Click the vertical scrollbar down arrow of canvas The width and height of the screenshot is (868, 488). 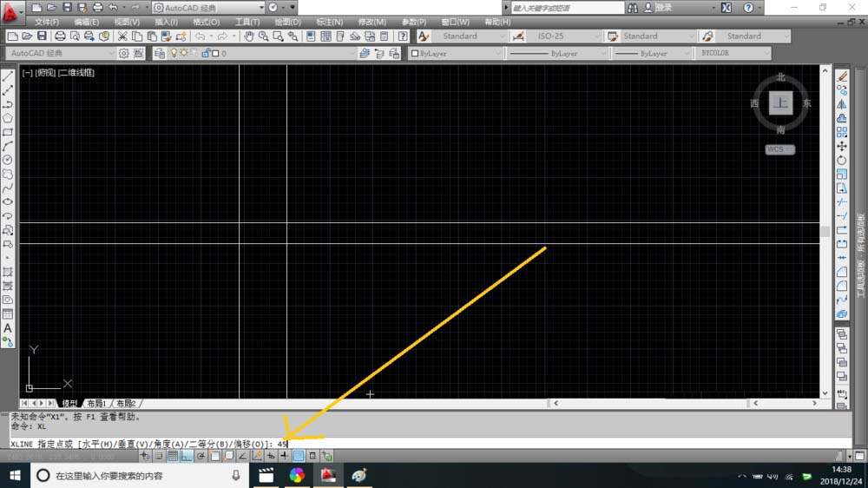(825, 393)
